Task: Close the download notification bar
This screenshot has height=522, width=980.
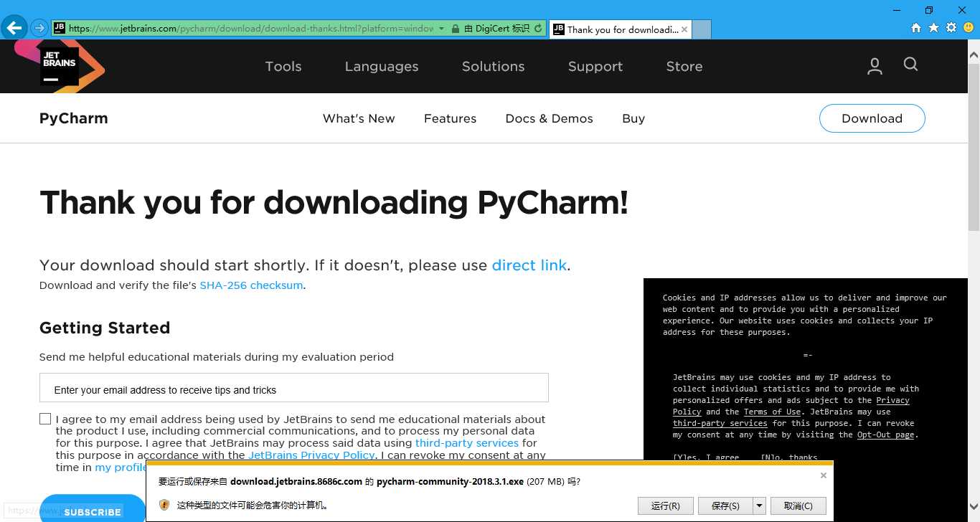Action: tap(824, 475)
